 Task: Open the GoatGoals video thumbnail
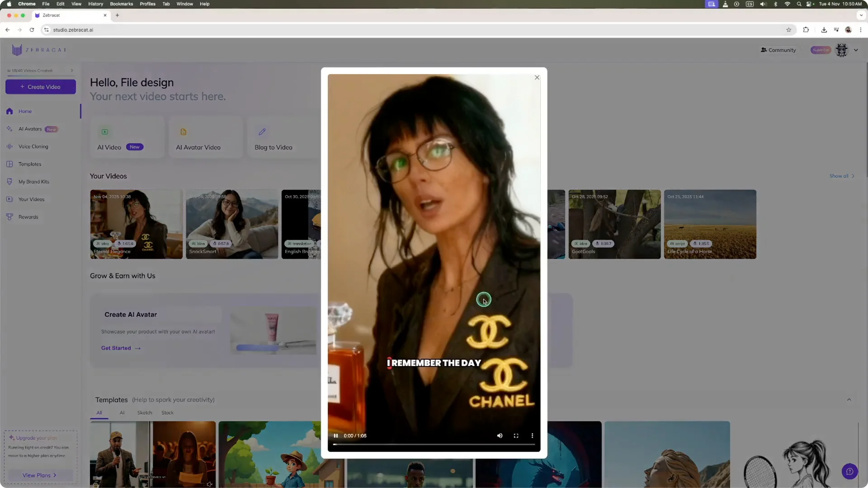[614, 224]
